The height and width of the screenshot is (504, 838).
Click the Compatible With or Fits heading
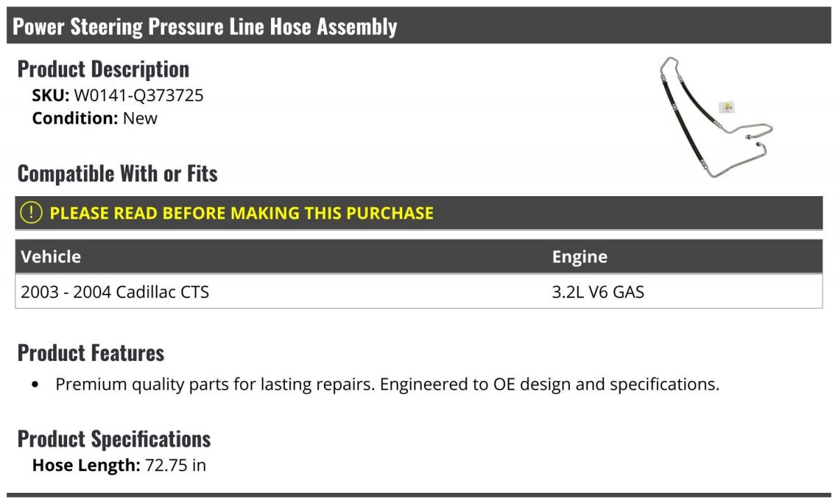(117, 173)
